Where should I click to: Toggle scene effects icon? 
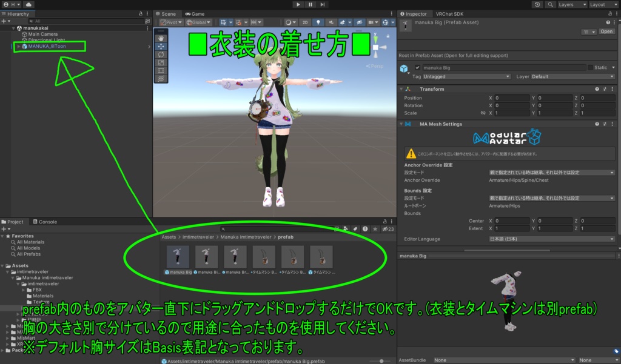pos(343,22)
